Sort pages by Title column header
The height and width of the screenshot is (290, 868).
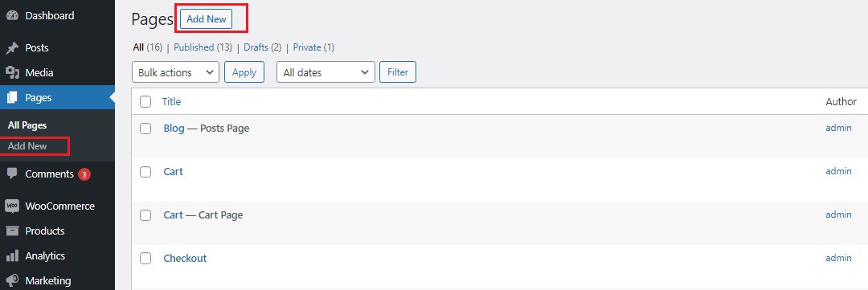[171, 102]
